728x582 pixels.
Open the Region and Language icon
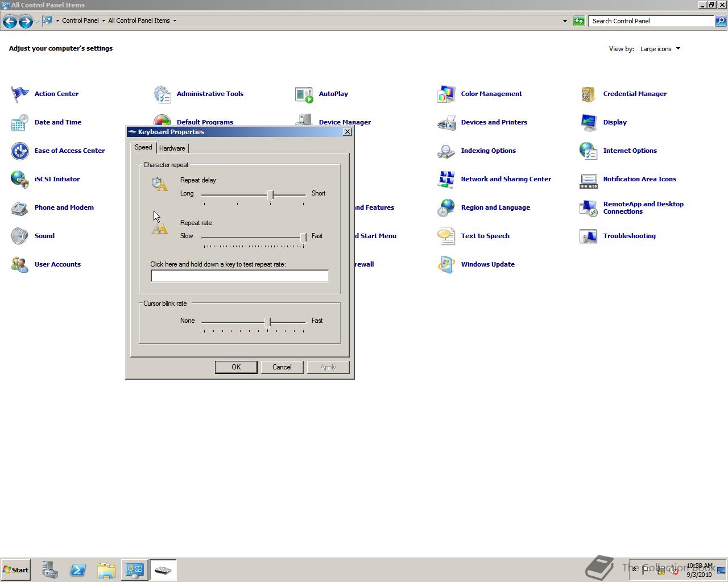(x=446, y=207)
